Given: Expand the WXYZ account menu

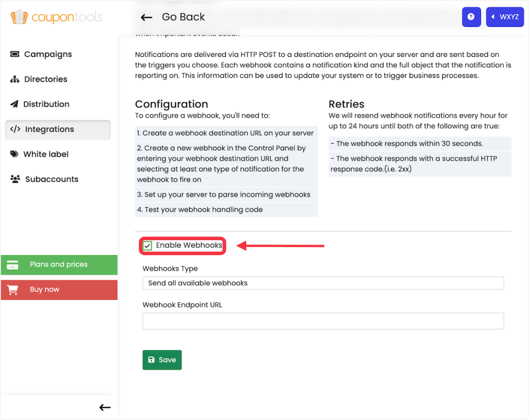Looking at the screenshot, I should (505, 17).
